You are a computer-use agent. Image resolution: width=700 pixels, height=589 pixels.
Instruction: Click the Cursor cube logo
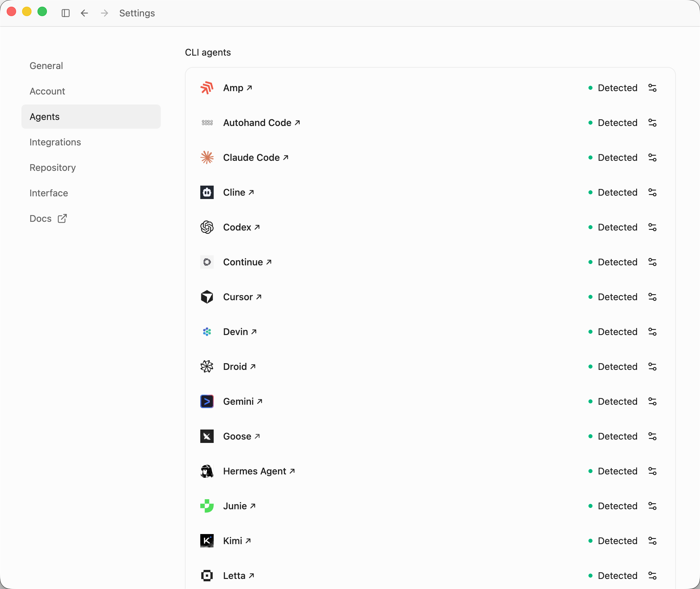click(x=207, y=297)
